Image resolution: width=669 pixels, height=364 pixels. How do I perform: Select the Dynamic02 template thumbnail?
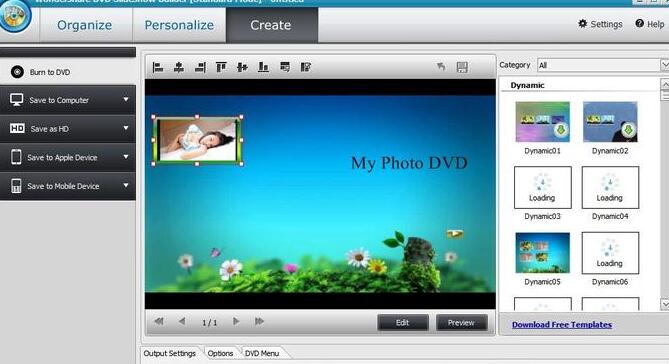[610, 122]
